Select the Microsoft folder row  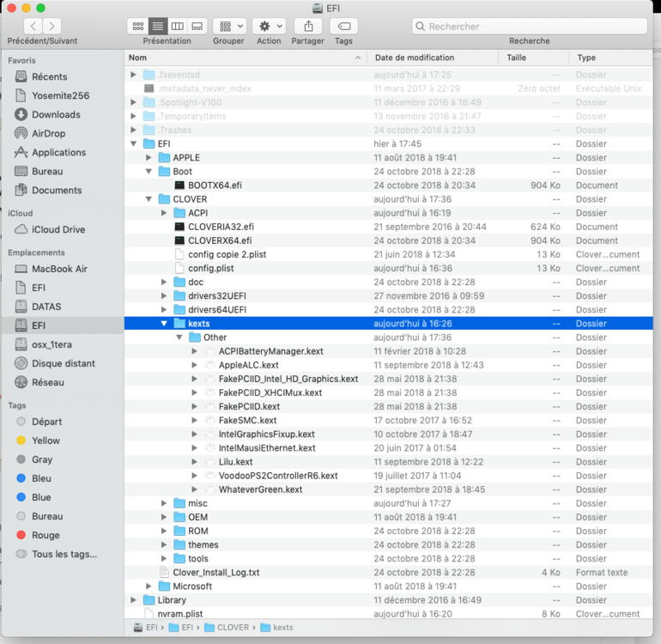pyautogui.click(x=389, y=586)
